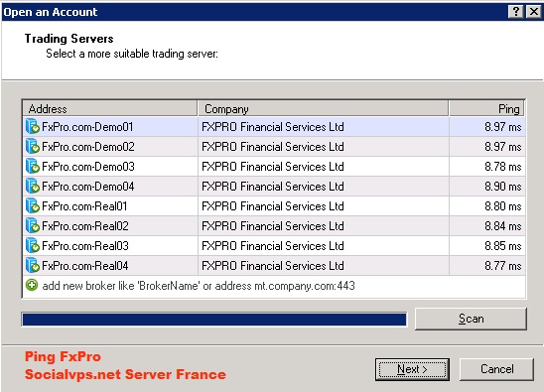
Task: Click server icon beside FxPro.com-Real02
Action: pos(33,226)
